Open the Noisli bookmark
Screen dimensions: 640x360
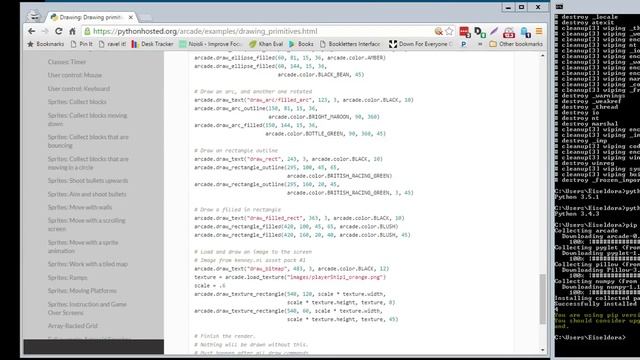211,44
